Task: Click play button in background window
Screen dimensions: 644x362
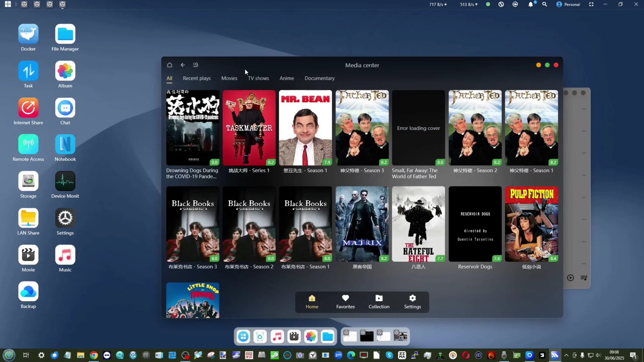Action: pyautogui.click(x=570, y=278)
